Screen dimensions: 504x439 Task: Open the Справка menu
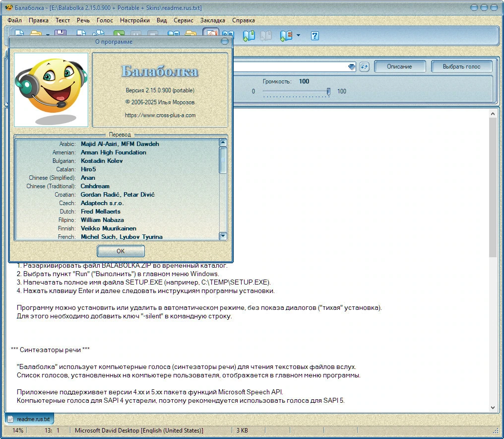click(244, 20)
